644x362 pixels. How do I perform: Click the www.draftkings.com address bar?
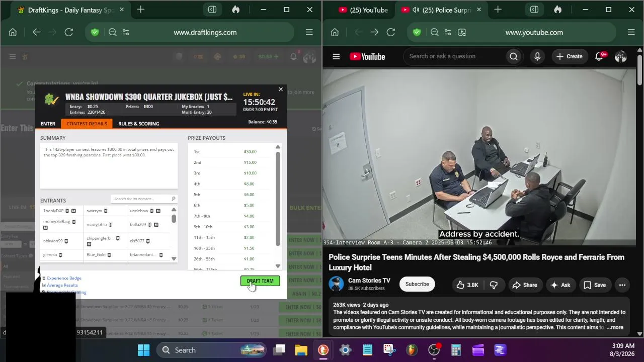click(205, 32)
